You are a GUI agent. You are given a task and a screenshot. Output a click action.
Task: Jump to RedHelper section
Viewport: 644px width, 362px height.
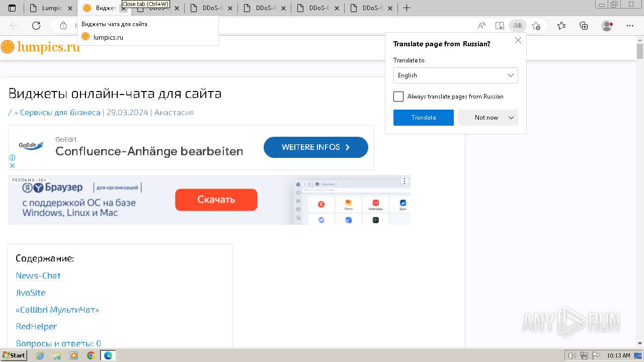pyautogui.click(x=36, y=326)
